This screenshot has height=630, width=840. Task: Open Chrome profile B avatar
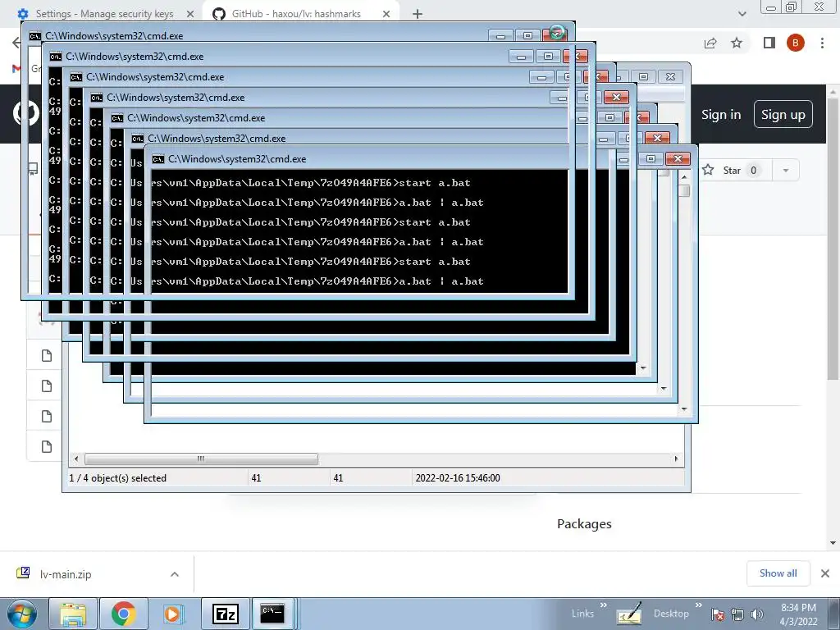(796, 43)
